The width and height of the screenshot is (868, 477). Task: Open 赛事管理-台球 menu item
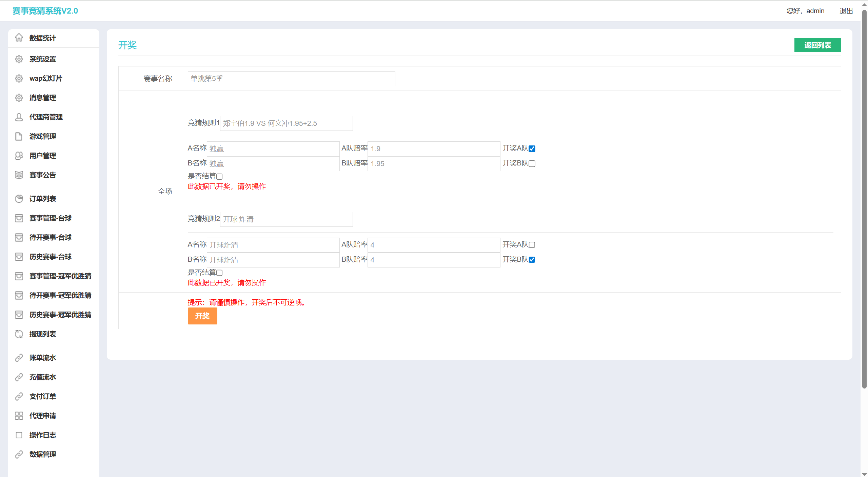[x=50, y=218]
